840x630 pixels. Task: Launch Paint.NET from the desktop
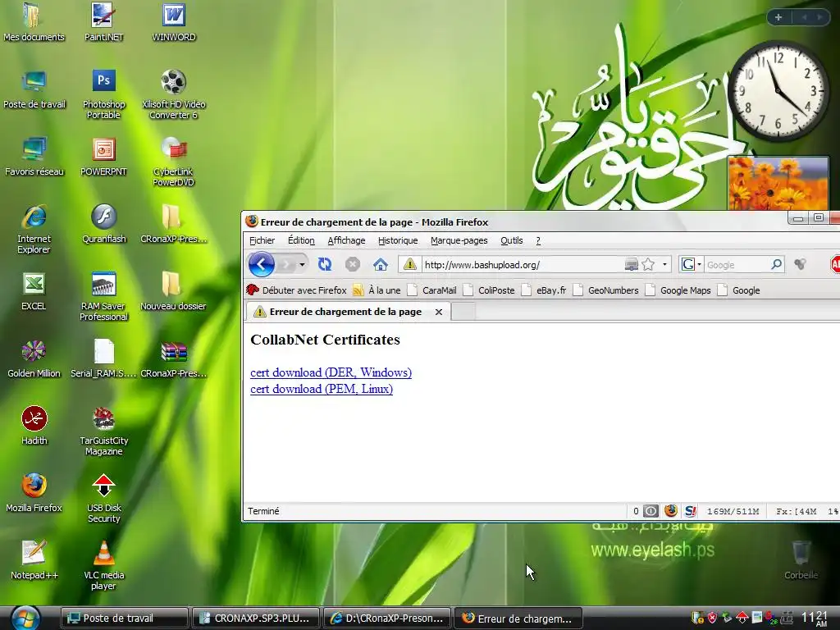click(x=103, y=22)
